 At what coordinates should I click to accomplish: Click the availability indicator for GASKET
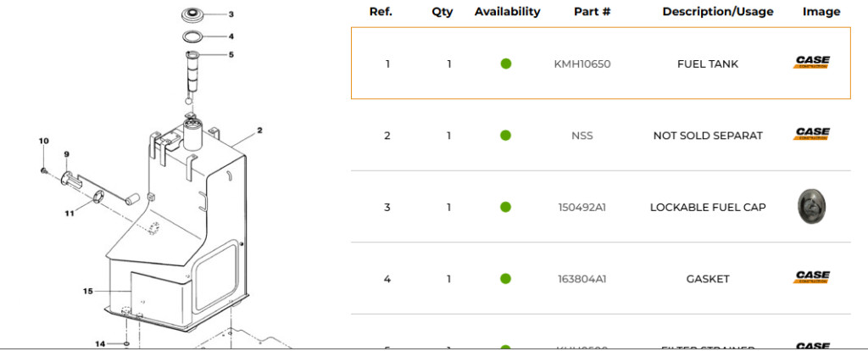pos(505,278)
